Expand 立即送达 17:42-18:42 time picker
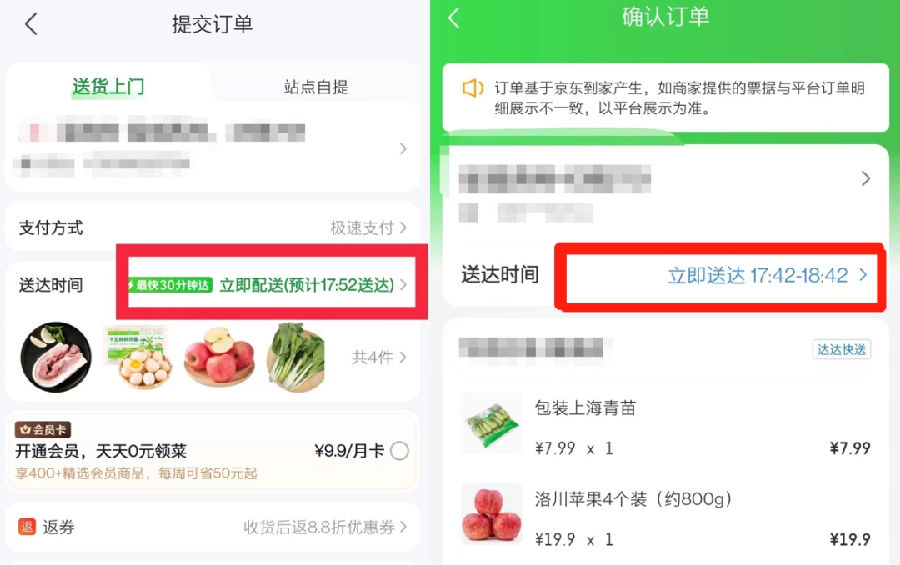This screenshot has width=900, height=565. point(767,276)
